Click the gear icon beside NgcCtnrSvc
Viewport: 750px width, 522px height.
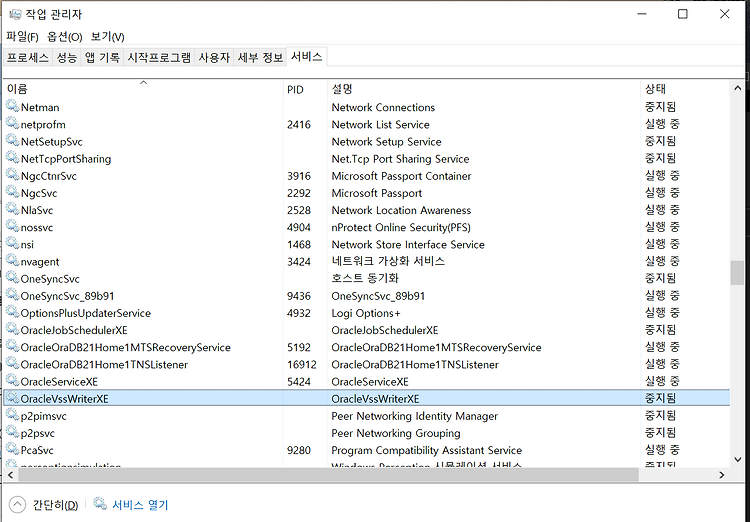coord(12,175)
